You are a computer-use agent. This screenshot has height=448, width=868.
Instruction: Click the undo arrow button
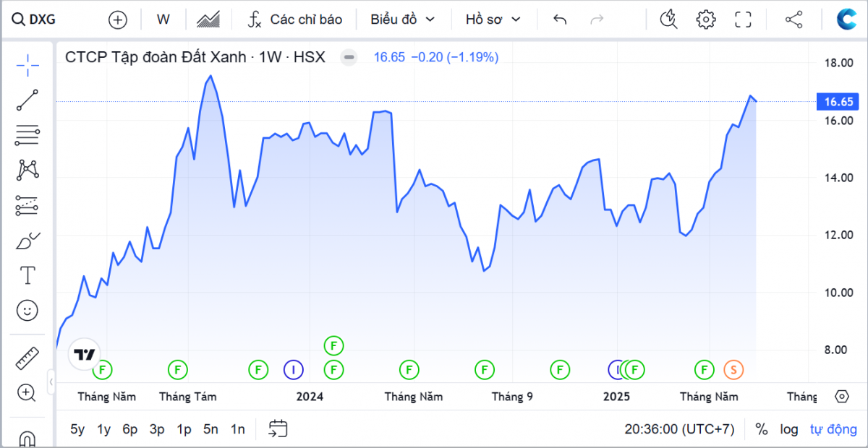point(559,20)
